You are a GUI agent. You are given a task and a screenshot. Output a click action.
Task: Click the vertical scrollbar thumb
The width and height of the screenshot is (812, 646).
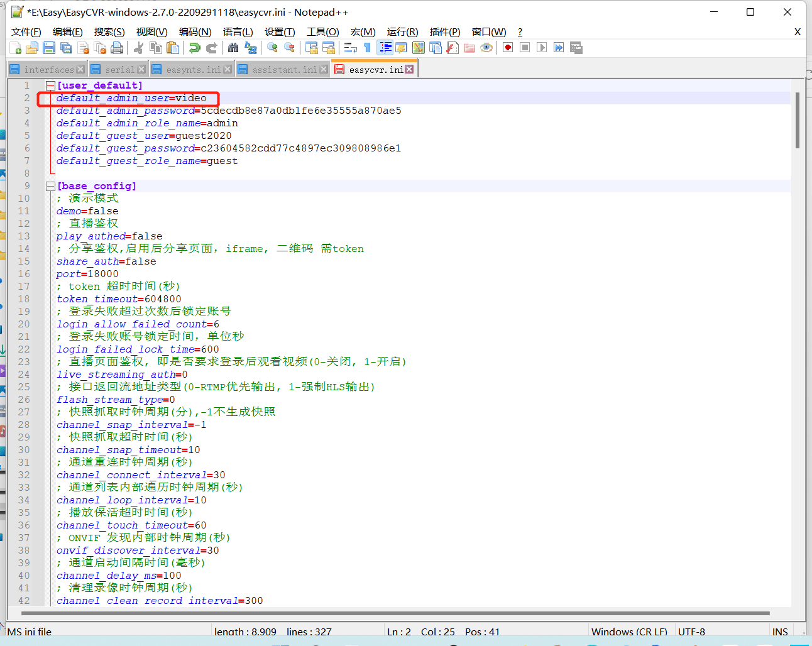coord(798,119)
